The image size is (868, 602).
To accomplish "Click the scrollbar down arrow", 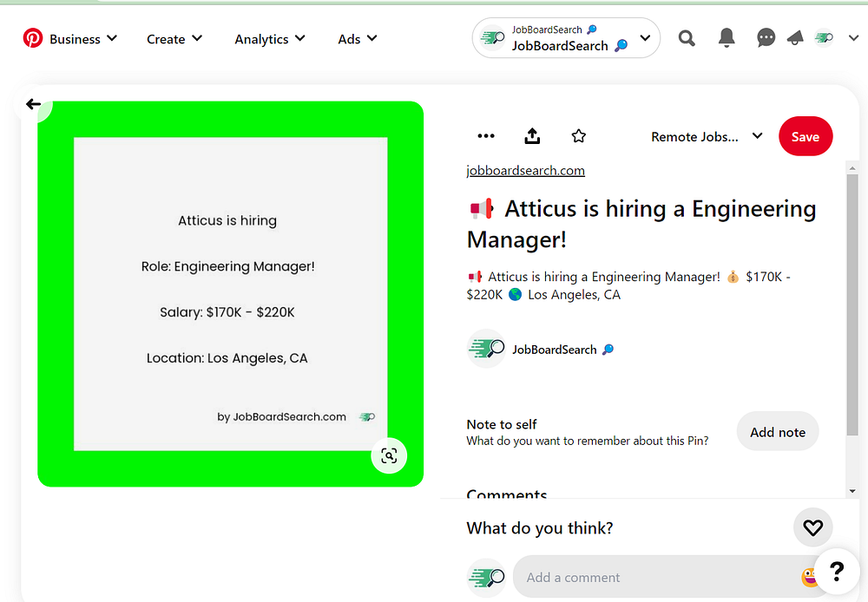I will (852, 491).
